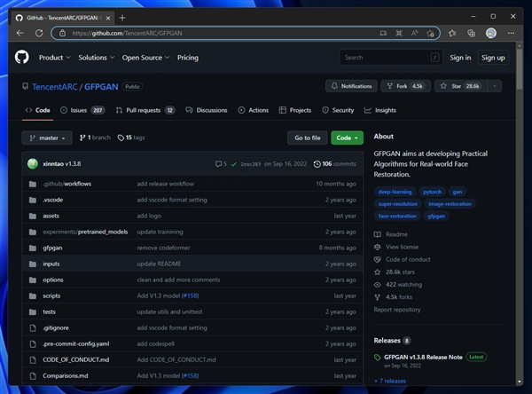Open the Pricing page
The height and width of the screenshot is (394, 532).
(x=188, y=58)
